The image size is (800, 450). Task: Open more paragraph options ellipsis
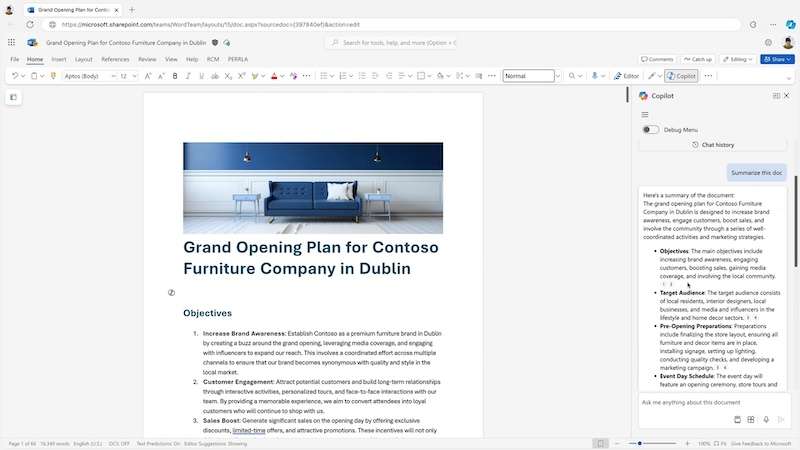(492, 76)
